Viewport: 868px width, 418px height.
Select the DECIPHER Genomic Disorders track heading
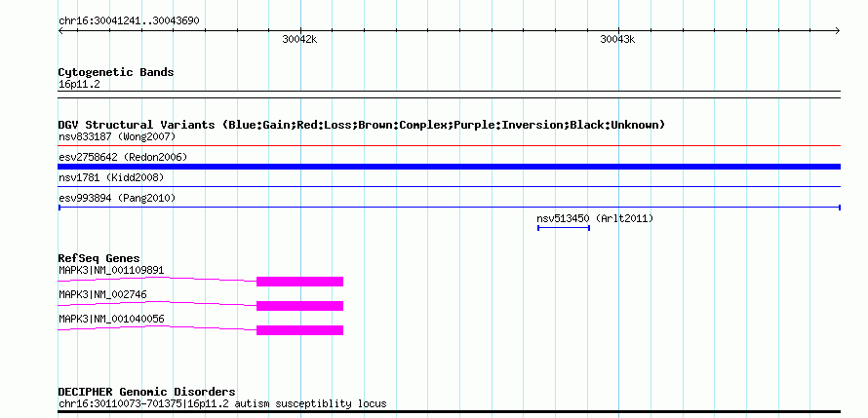click(146, 393)
